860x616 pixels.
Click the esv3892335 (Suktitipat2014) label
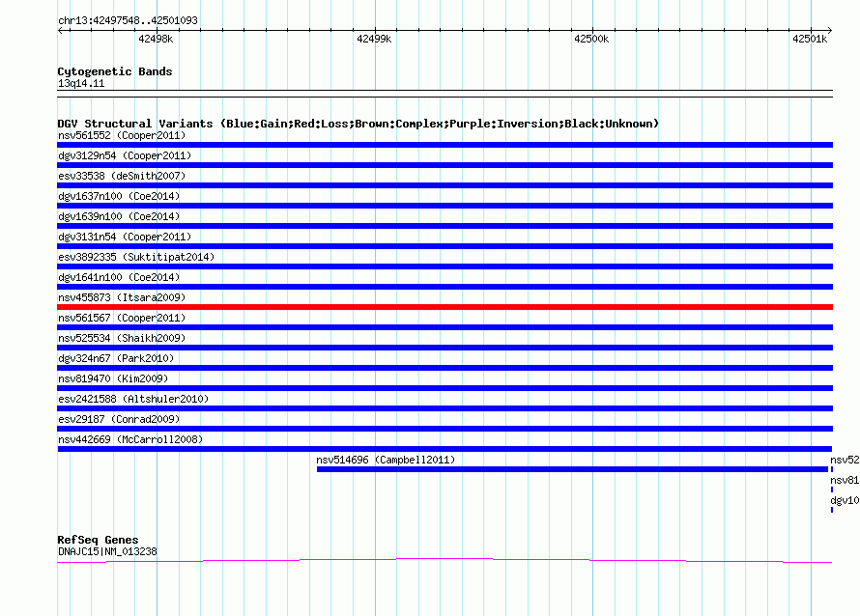(136, 258)
